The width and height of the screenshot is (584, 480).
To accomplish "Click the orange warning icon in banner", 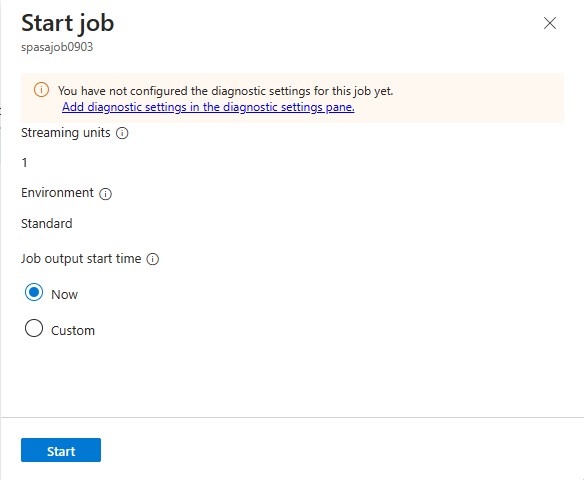I will [x=41, y=90].
